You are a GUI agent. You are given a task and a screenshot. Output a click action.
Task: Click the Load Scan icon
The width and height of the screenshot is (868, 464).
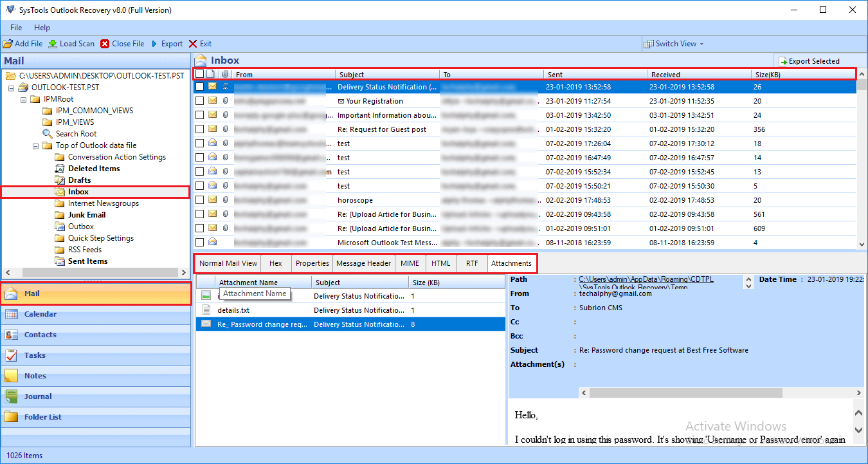[x=71, y=43]
